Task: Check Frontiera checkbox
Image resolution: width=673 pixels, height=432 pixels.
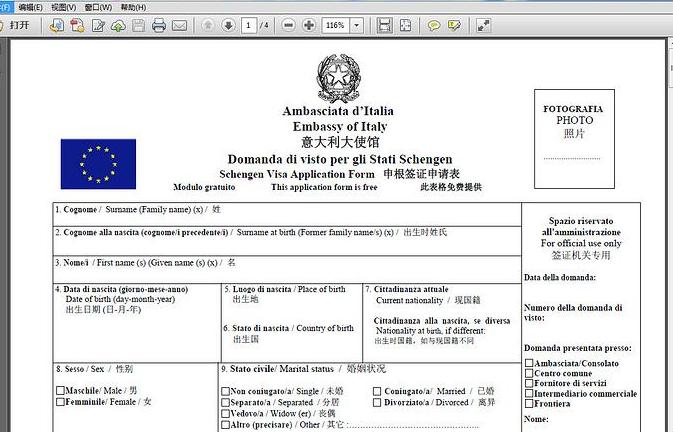Action: click(x=529, y=403)
